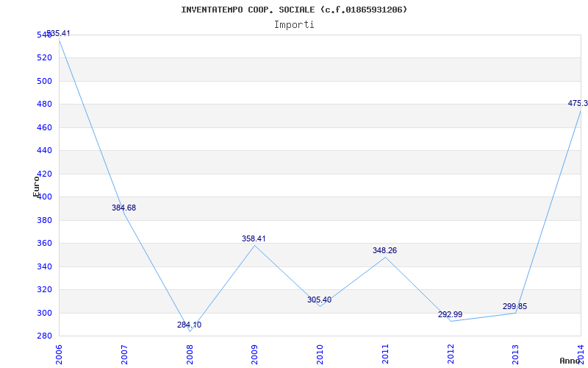Image resolution: width=588 pixels, height=368 pixels.
Task: Click the chart title INVENTATEMPO COOP. SOCIALE
Action: [294, 10]
